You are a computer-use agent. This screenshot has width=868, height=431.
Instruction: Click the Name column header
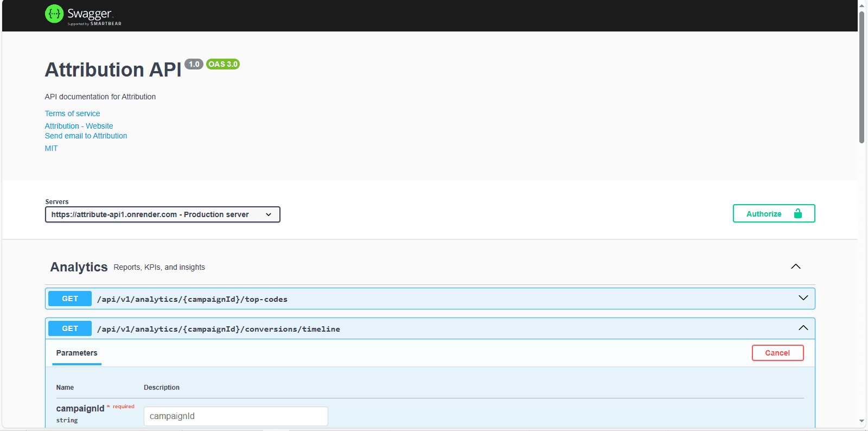coord(65,388)
